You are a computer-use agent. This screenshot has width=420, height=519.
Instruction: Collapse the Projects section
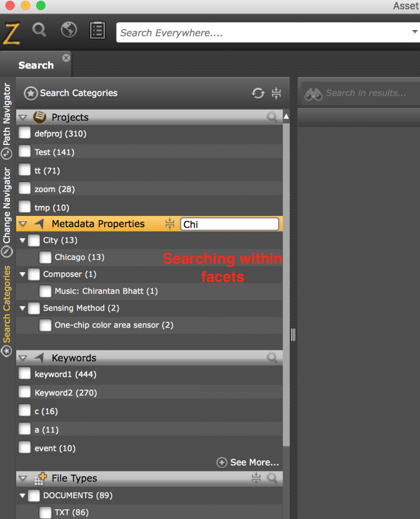click(23, 118)
